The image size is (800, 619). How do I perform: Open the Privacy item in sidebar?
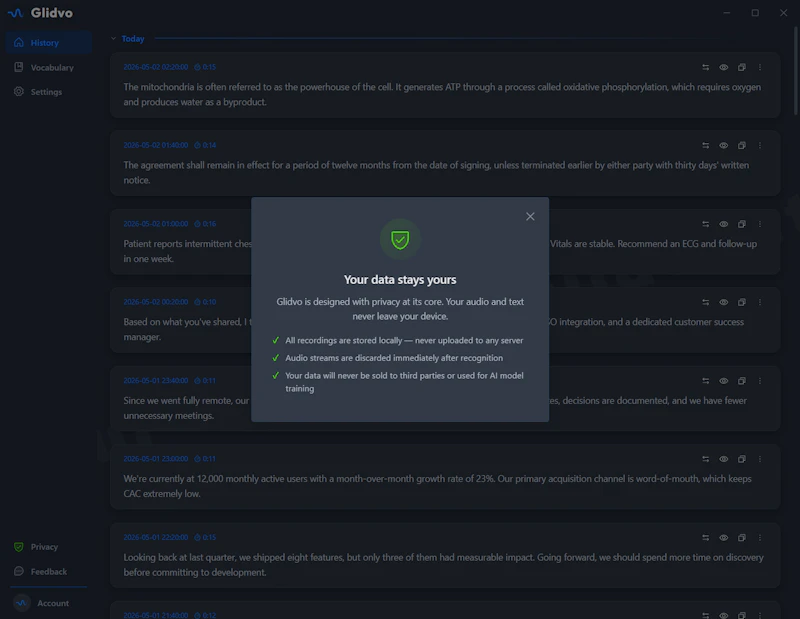(x=49, y=547)
